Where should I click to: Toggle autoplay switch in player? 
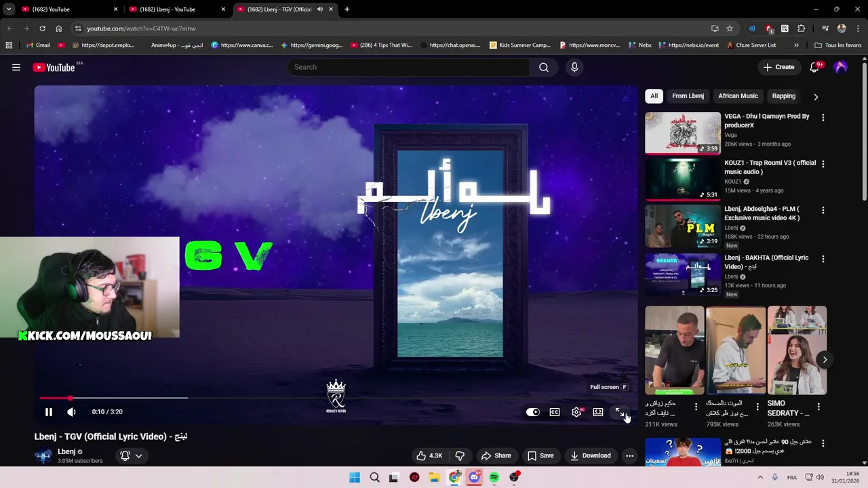533,412
